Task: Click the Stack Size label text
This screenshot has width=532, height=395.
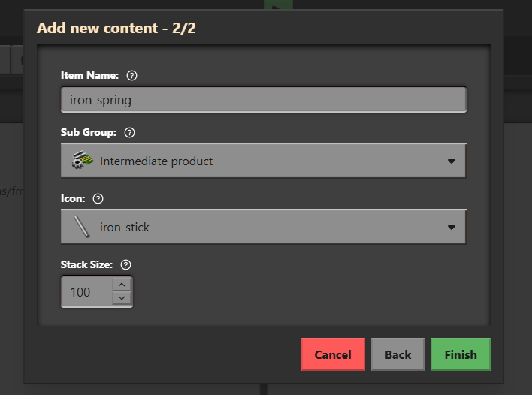Action: tap(87, 264)
